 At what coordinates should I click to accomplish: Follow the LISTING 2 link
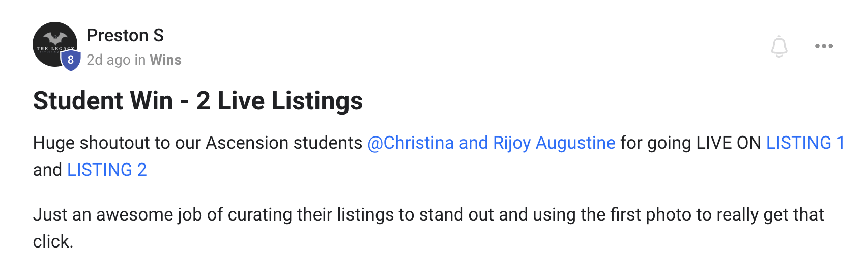click(x=107, y=170)
